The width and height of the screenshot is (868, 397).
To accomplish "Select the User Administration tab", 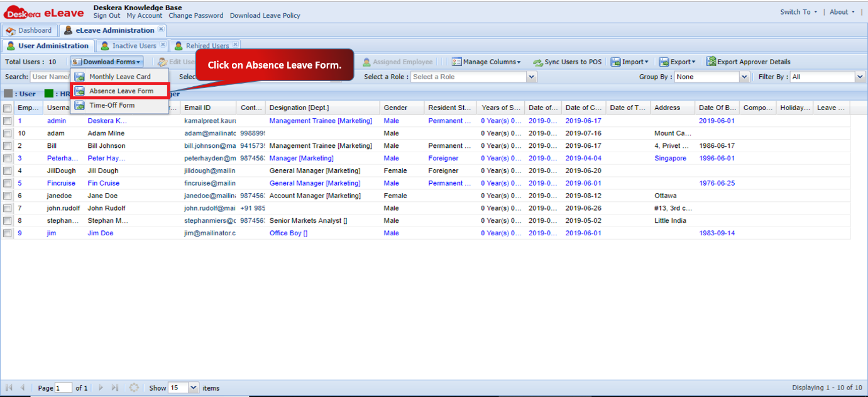I will pyautogui.click(x=48, y=46).
